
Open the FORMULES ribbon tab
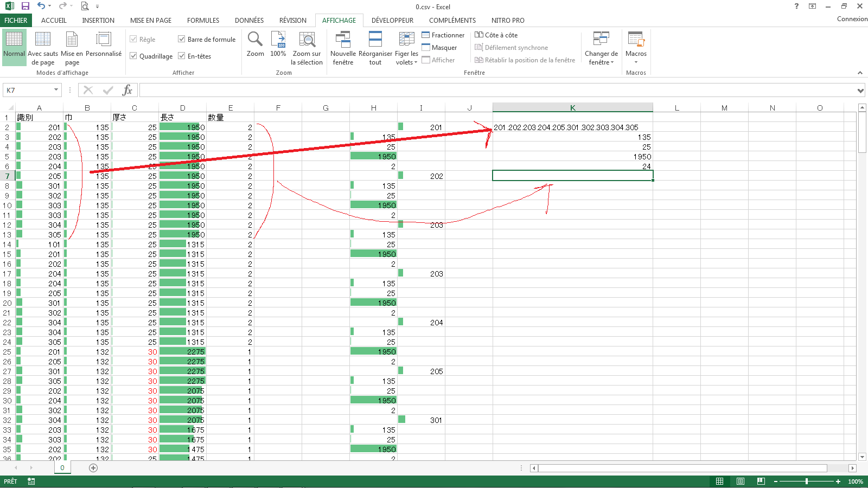[203, 20]
